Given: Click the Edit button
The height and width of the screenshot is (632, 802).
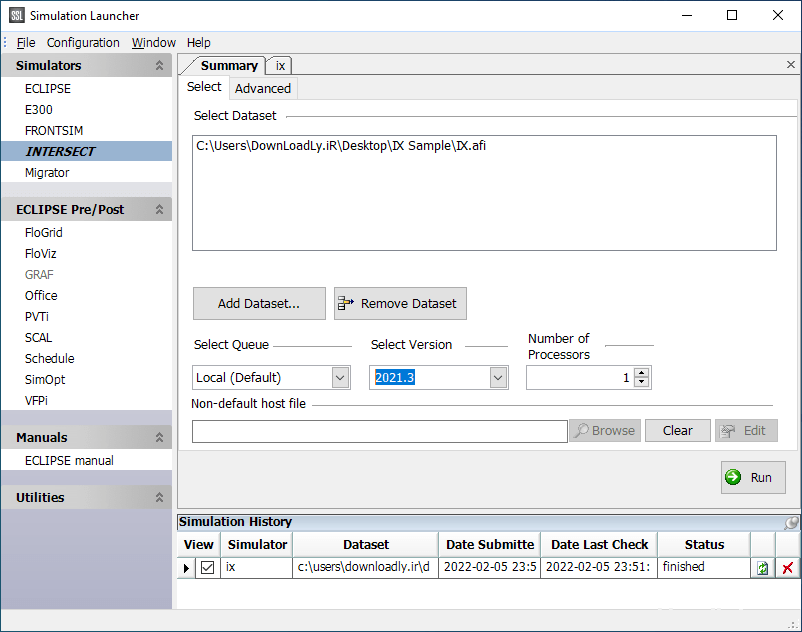Looking at the screenshot, I should (746, 431).
